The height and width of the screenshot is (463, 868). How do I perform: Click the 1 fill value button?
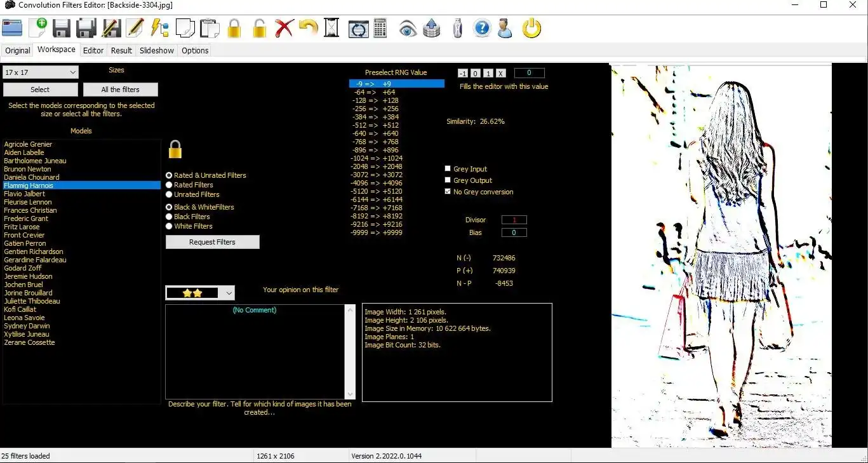488,73
